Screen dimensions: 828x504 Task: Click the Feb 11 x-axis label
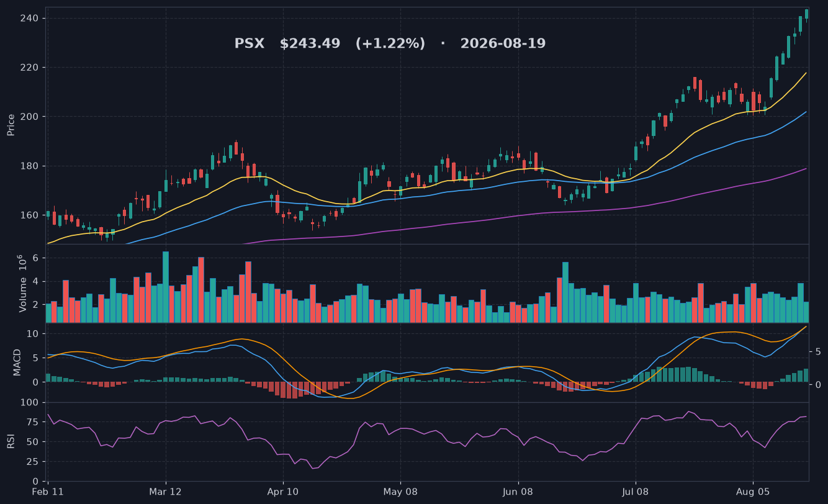(48, 492)
